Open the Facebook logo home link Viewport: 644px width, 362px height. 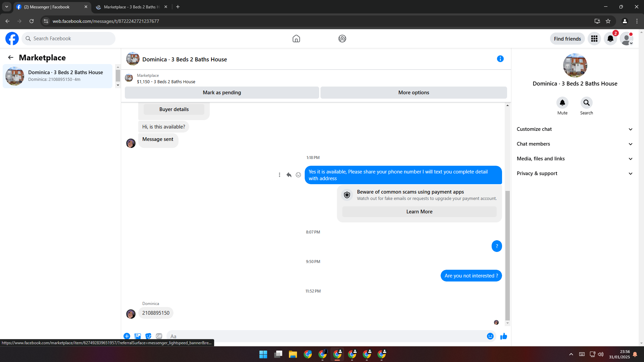pos(12,39)
